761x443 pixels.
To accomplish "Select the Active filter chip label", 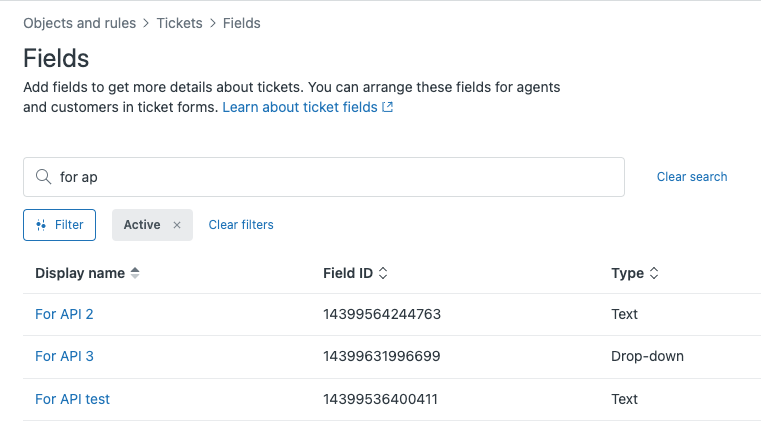I will (x=142, y=225).
